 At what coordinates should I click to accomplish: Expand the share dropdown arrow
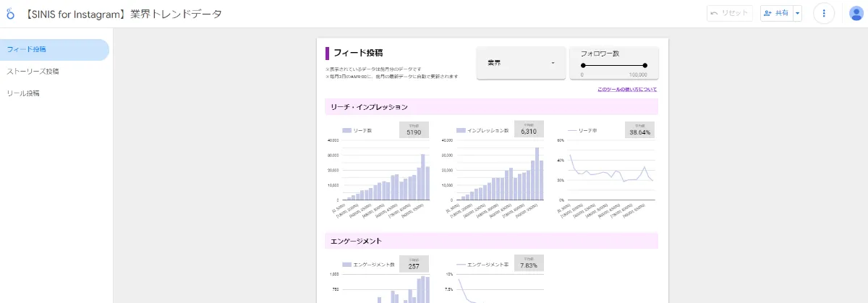tap(798, 14)
